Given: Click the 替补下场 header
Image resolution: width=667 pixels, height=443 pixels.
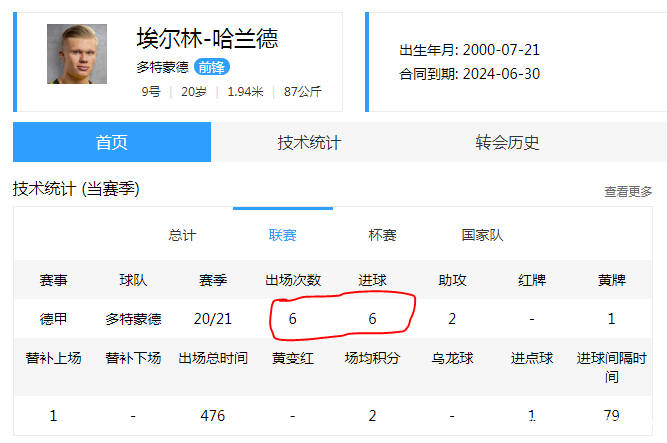Looking at the screenshot, I should click(133, 358).
